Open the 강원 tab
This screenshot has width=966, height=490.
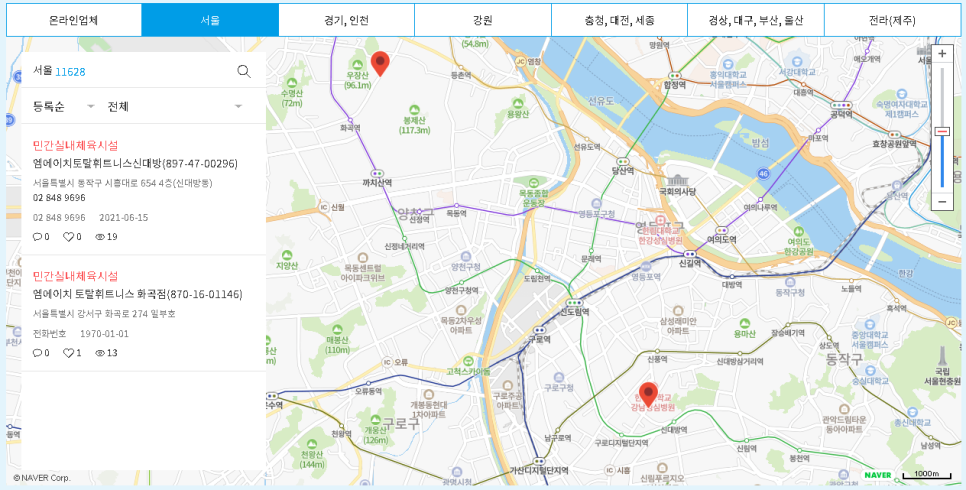[x=482, y=20]
